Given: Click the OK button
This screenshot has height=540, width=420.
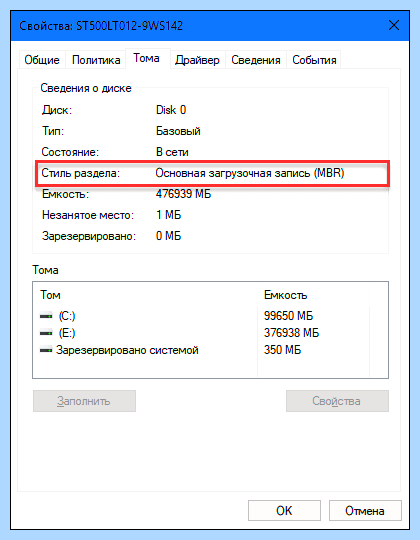Looking at the screenshot, I should (x=284, y=510).
